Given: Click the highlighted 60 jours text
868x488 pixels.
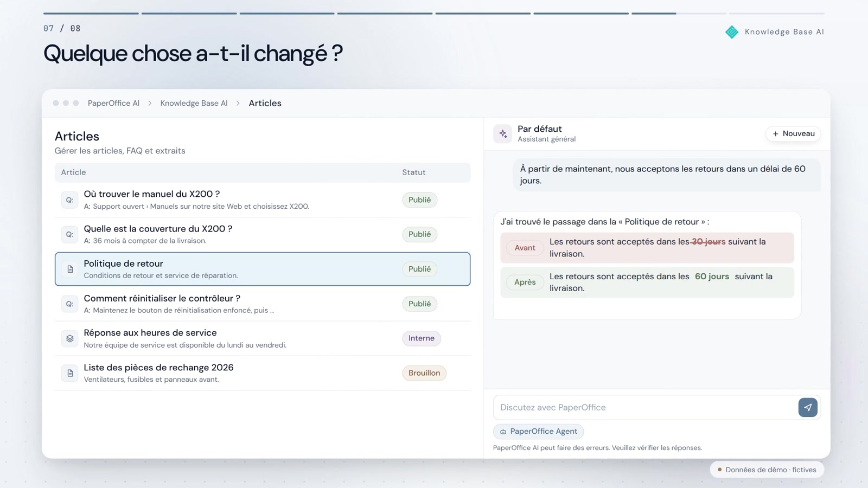Looking at the screenshot, I should [712, 277].
